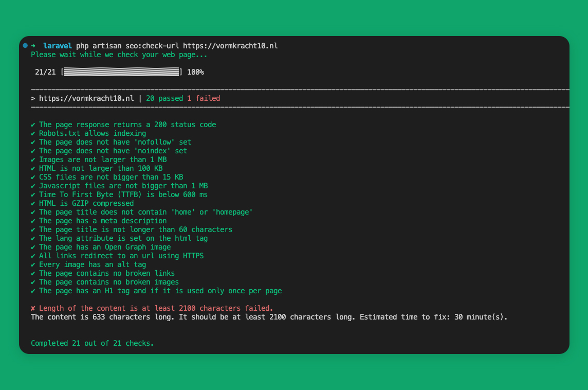Click the '100%' progress value
Viewport: 588px width, 390px height.
click(195, 72)
